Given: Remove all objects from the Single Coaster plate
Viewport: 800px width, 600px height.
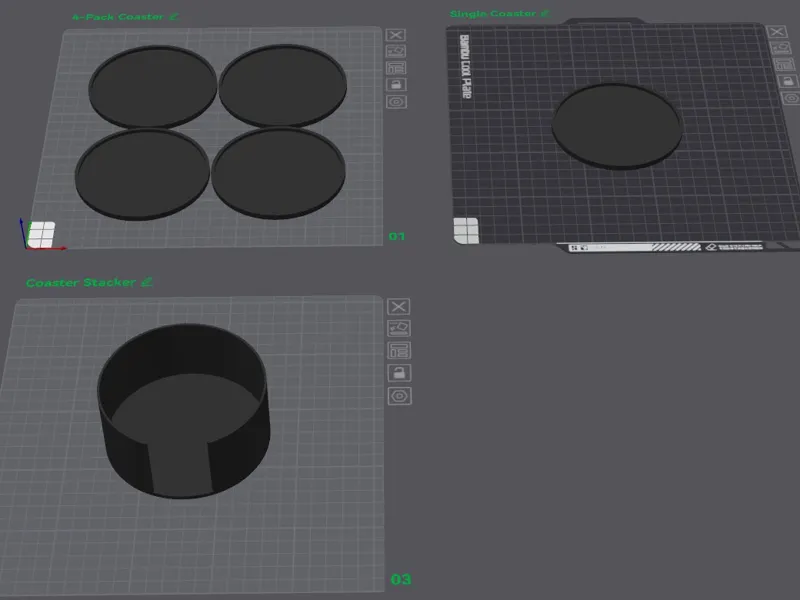Looking at the screenshot, I should (x=777, y=32).
